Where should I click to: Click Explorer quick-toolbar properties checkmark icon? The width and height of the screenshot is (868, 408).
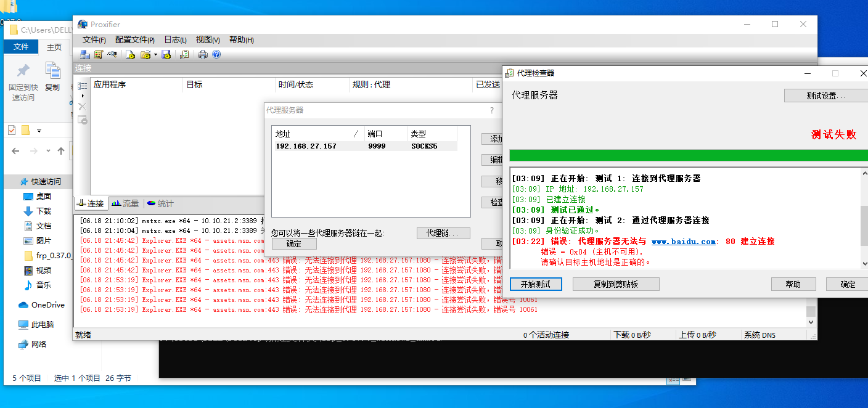click(x=12, y=130)
